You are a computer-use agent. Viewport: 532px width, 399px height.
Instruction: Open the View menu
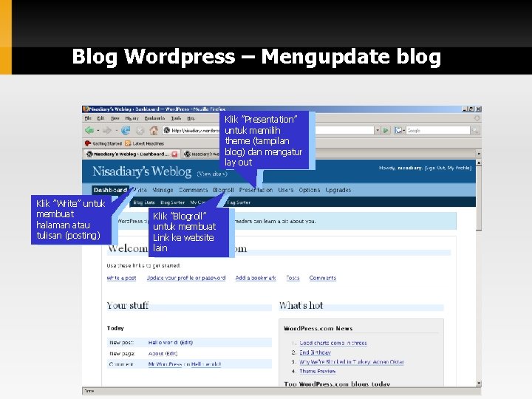tap(115, 118)
